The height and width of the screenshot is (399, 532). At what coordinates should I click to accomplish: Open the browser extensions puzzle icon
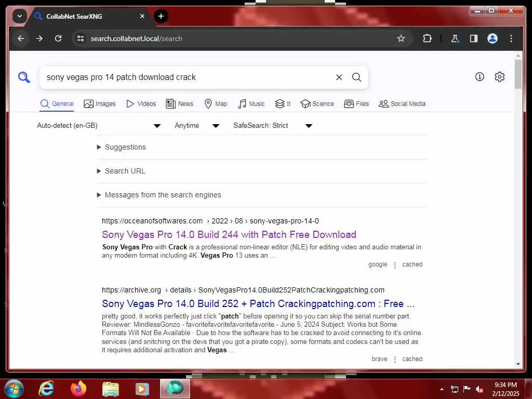[x=427, y=38]
